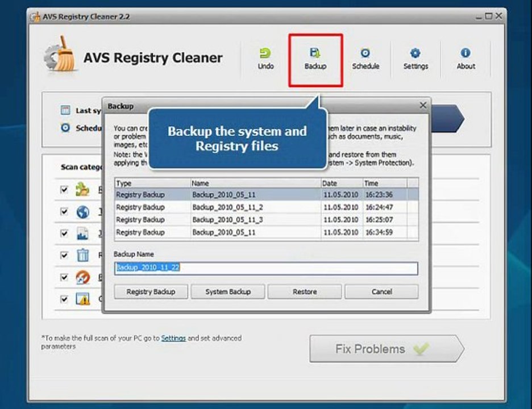
Task: Uncheck the box beside the globe category
Action: [x=64, y=211]
